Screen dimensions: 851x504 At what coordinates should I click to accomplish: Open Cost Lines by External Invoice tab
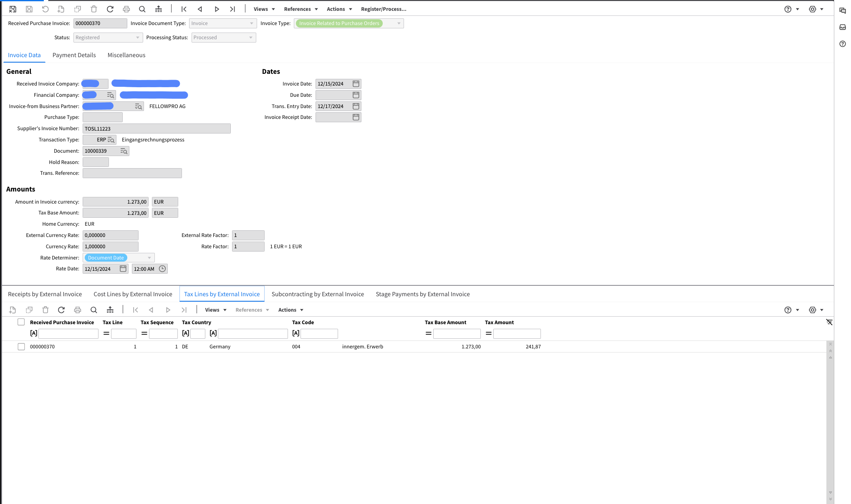click(133, 294)
